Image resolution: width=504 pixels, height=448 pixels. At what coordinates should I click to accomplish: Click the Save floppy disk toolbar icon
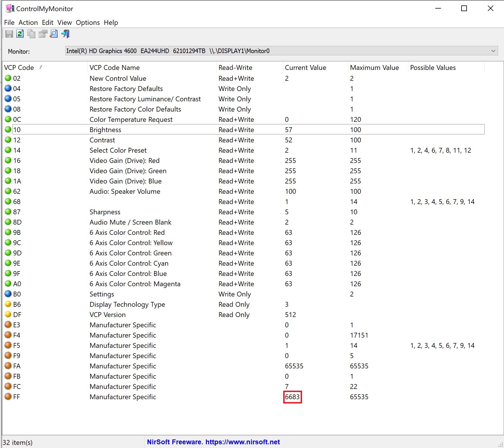tap(9, 34)
